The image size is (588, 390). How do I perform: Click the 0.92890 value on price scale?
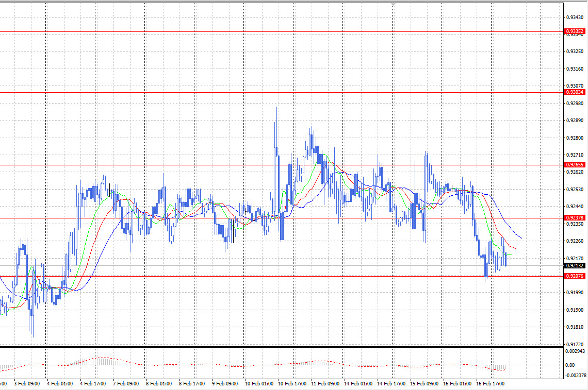click(x=575, y=120)
